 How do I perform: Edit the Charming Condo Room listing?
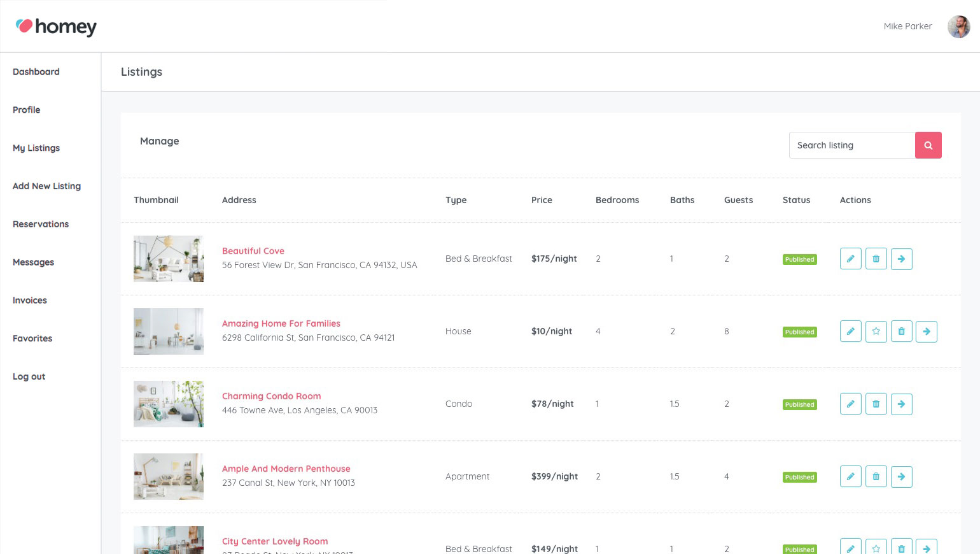click(x=850, y=404)
